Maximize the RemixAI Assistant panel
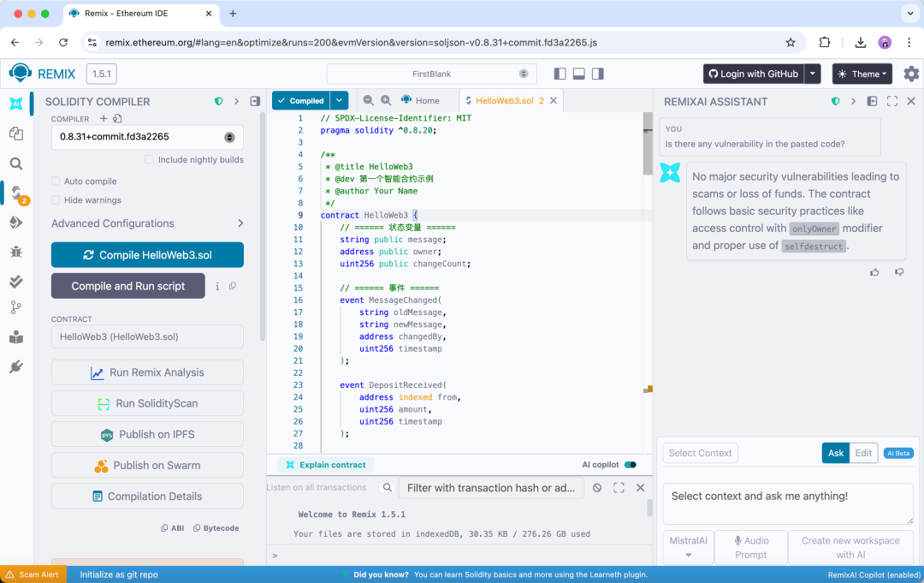The width and height of the screenshot is (924, 583). click(892, 101)
